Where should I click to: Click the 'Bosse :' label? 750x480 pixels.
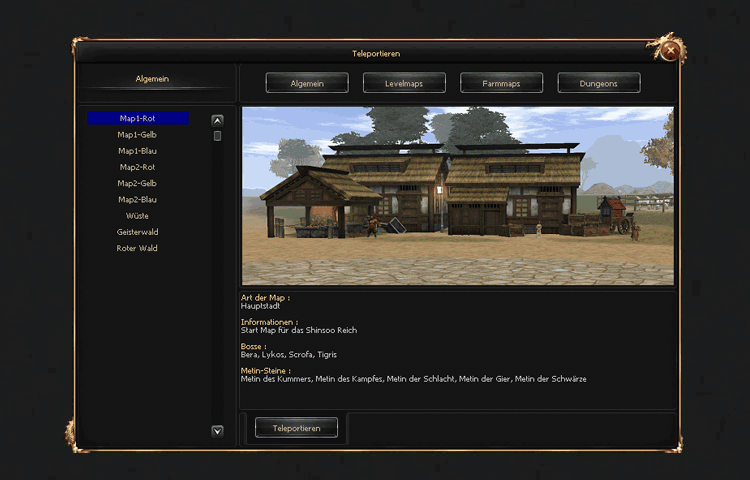tap(254, 347)
